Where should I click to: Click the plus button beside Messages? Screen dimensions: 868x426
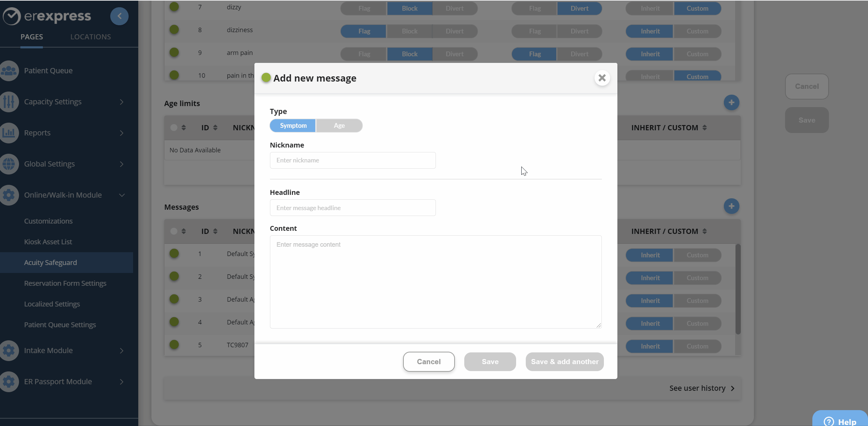tap(731, 206)
